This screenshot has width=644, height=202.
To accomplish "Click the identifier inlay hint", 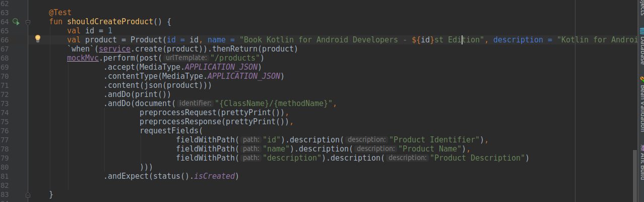I will point(196,104).
